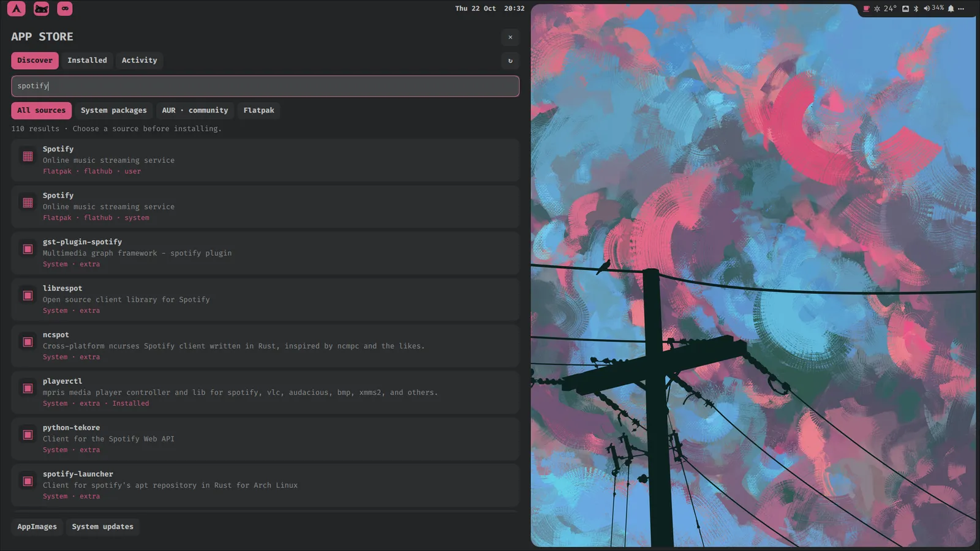Open the Activity tab
Viewport: 980px width, 551px height.
point(139,61)
